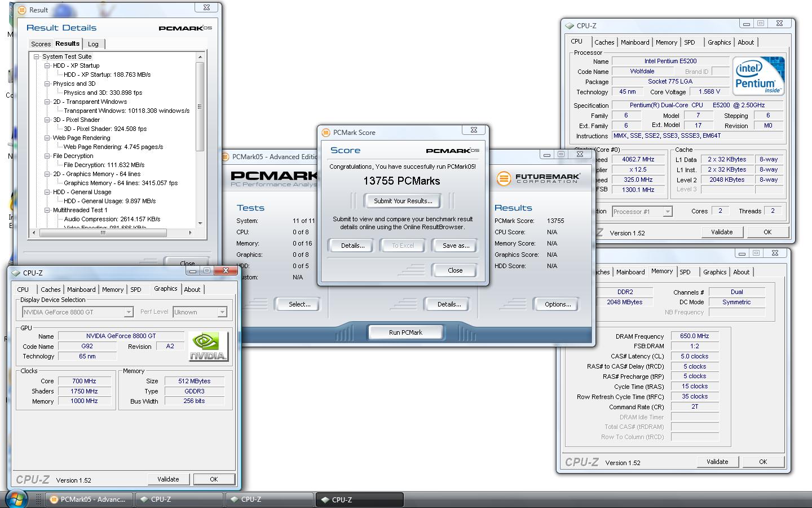Click the 13755 PCMarks score text

pyautogui.click(x=401, y=181)
